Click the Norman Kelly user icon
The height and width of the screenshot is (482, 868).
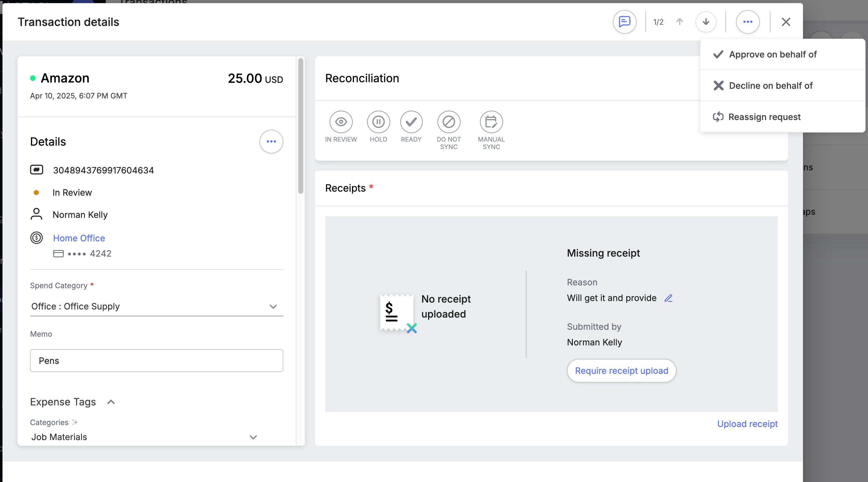(x=36, y=214)
